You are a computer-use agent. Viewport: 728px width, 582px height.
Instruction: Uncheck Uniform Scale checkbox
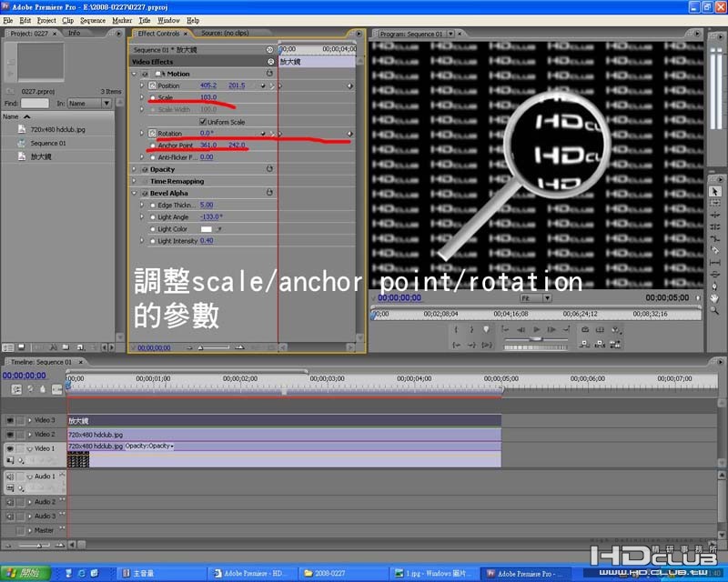pos(202,122)
